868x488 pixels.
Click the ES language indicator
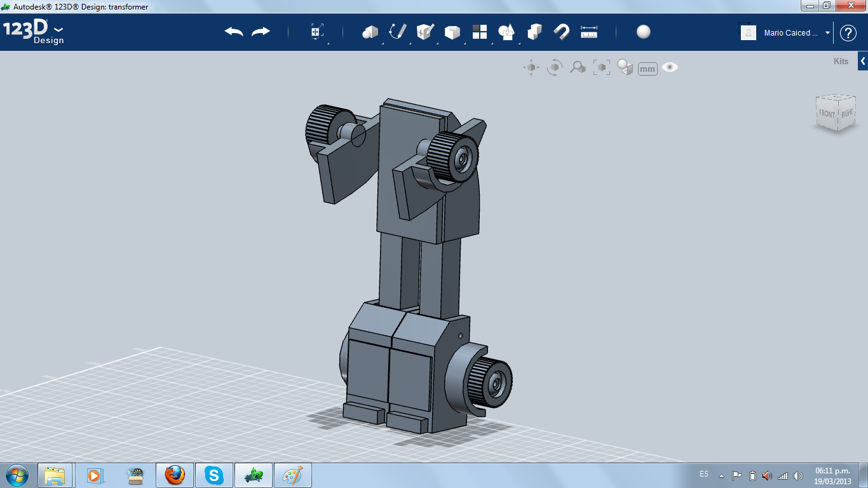click(704, 474)
